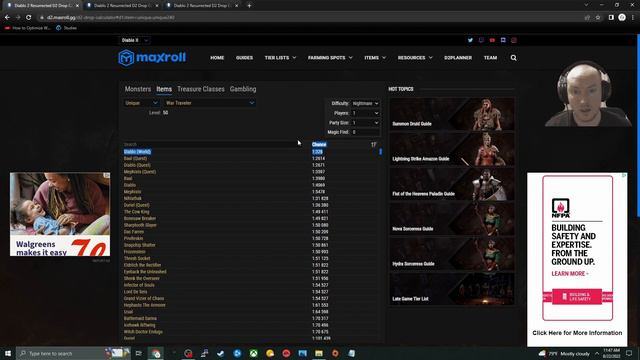Select the Items tab
Viewport: 640px width, 360px height.
click(164, 89)
